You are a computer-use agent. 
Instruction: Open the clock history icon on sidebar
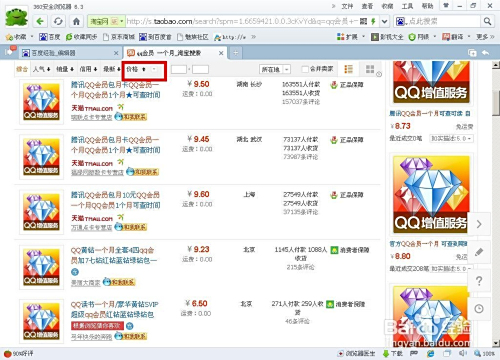pyautogui.click(x=479, y=309)
